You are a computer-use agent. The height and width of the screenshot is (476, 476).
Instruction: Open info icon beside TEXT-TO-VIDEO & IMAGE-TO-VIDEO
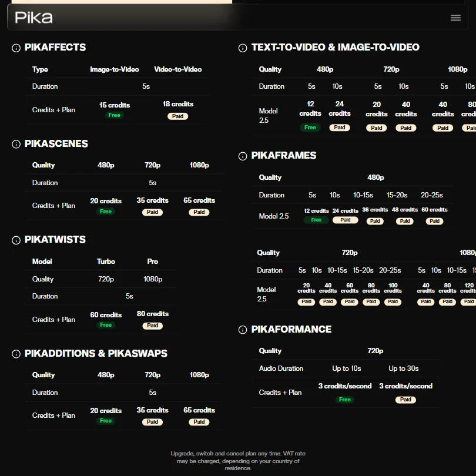(243, 48)
